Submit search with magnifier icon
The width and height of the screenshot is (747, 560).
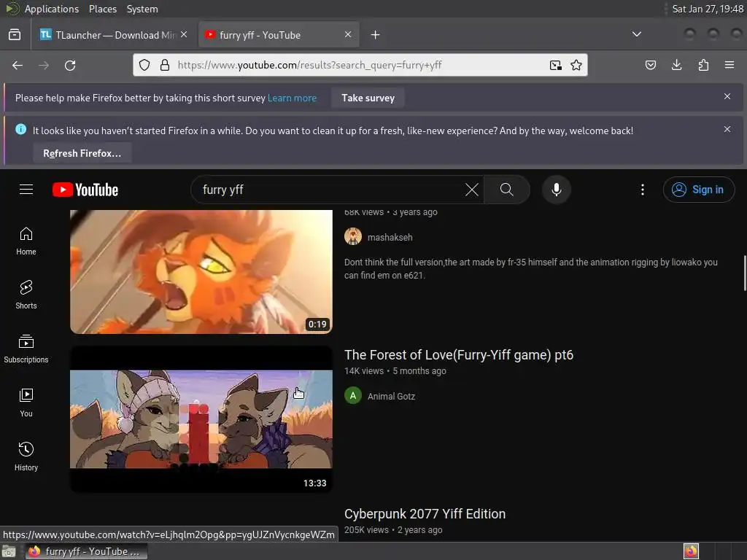(x=507, y=190)
